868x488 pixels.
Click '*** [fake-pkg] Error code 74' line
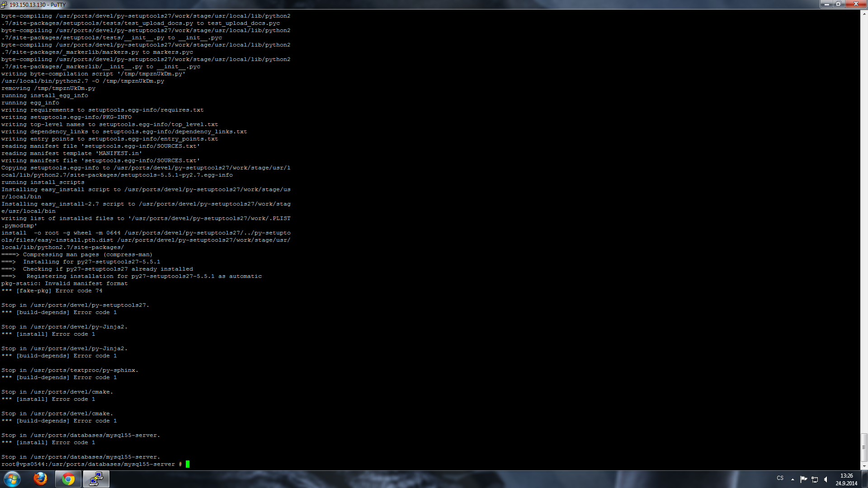click(52, 291)
